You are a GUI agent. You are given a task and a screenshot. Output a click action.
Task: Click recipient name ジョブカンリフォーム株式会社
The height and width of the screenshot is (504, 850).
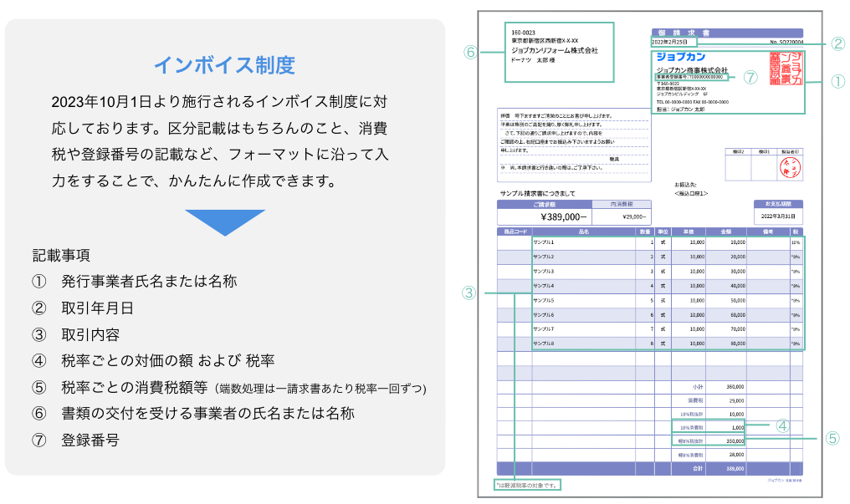[555, 50]
